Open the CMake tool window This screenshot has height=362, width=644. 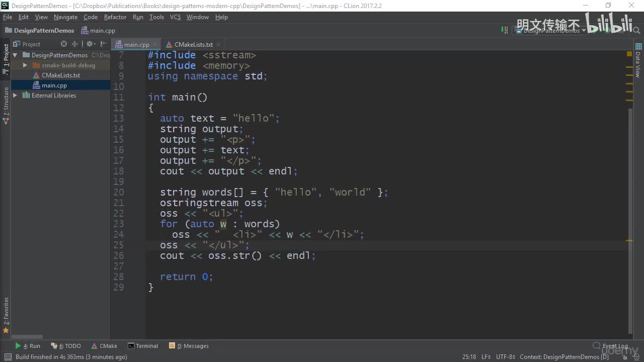[x=104, y=346]
